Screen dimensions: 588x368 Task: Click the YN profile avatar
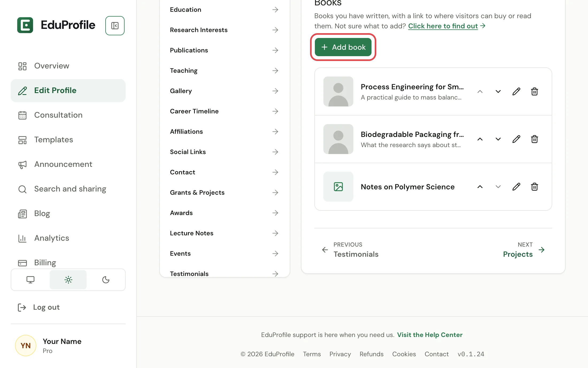(x=26, y=346)
